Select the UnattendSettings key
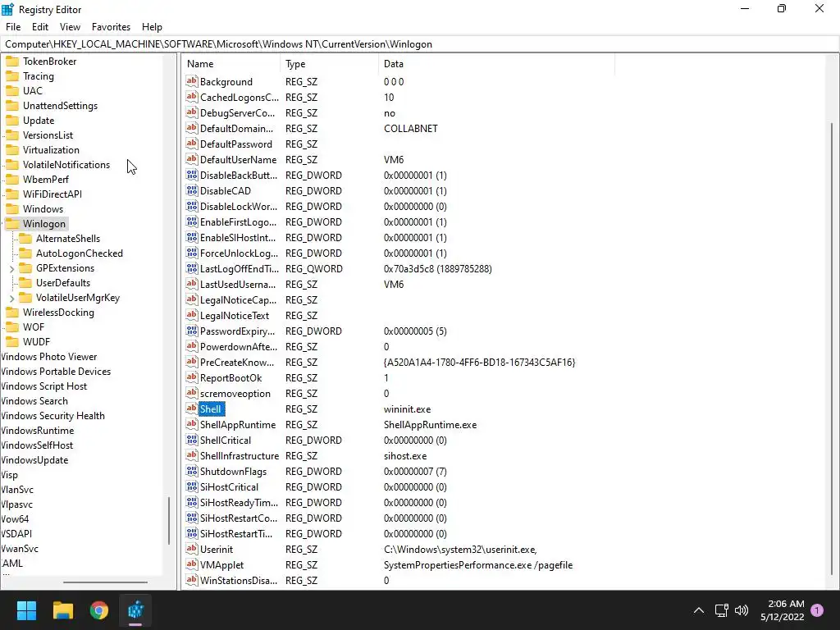The width and height of the screenshot is (840, 630). [60, 106]
